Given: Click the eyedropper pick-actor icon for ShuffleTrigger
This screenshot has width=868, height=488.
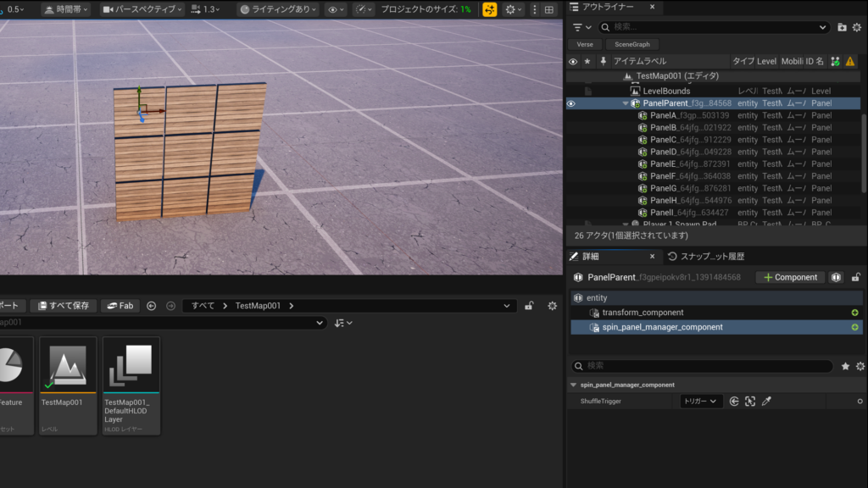Looking at the screenshot, I should pyautogui.click(x=766, y=402).
